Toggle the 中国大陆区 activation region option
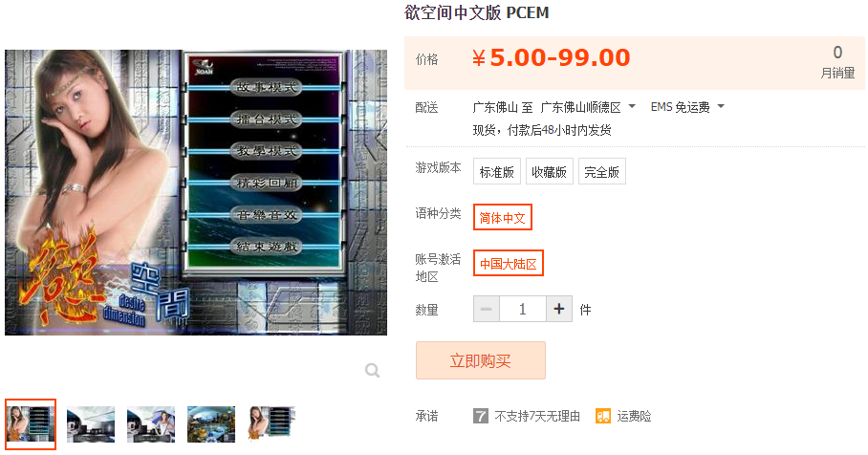 point(509,264)
